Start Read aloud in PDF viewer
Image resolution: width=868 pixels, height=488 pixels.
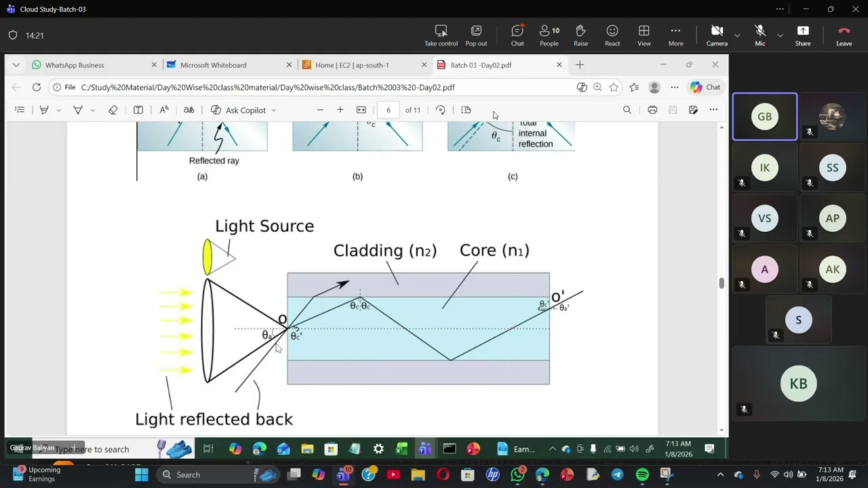[164, 110]
